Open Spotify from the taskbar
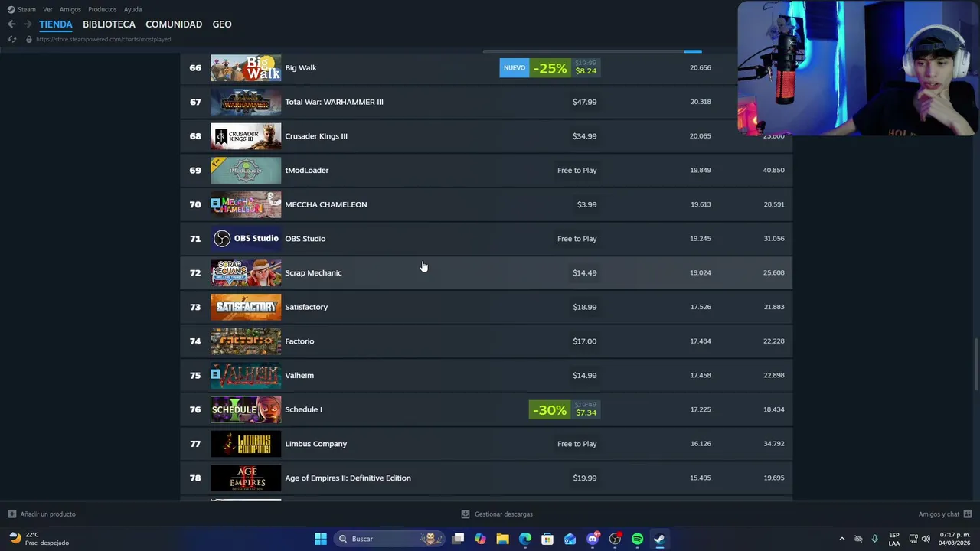The image size is (980, 551). pyautogui.click(x=637, y=539)
